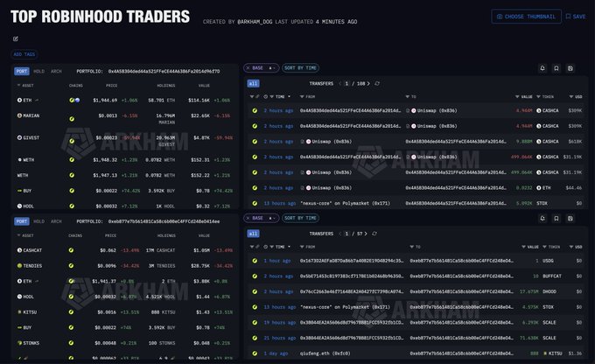Click chain icon of the DHOOD transfer row

pos(255,291)
